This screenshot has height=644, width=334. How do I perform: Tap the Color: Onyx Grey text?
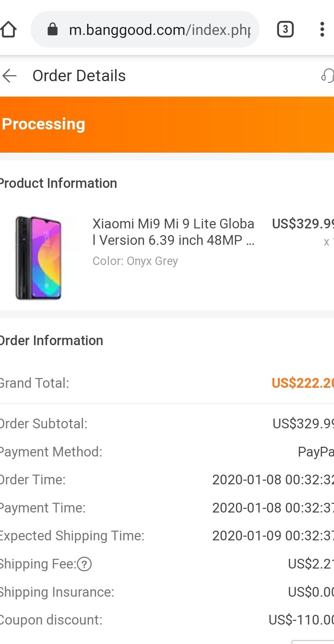pyautogui.click(x=135, y=261)
